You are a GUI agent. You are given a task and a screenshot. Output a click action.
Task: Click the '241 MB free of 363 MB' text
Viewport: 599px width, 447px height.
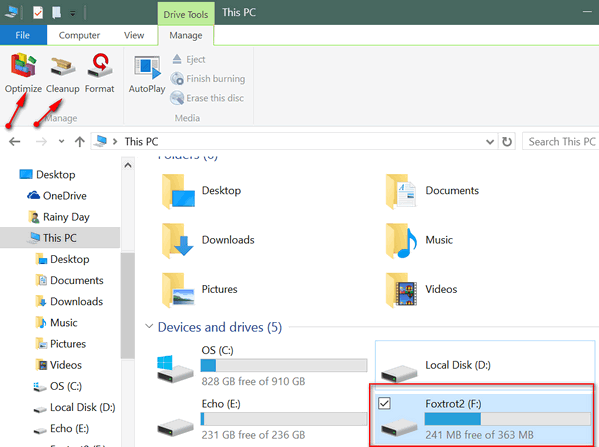point(479,435)
